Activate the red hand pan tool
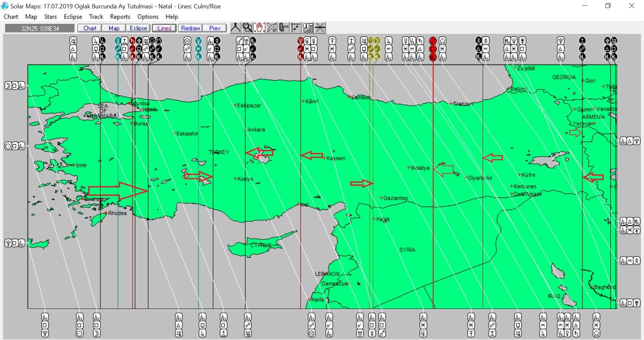 [x=259, y=28]
